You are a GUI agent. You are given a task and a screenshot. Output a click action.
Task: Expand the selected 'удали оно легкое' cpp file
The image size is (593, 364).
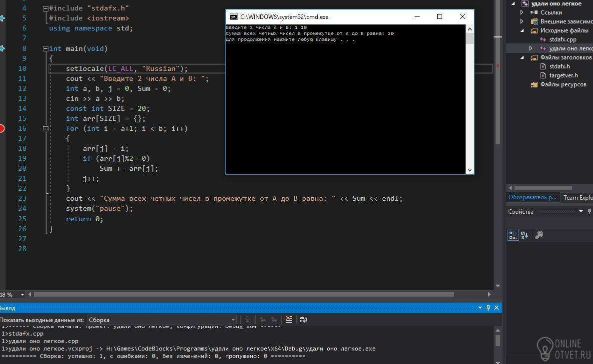click(x=531, y=48)
